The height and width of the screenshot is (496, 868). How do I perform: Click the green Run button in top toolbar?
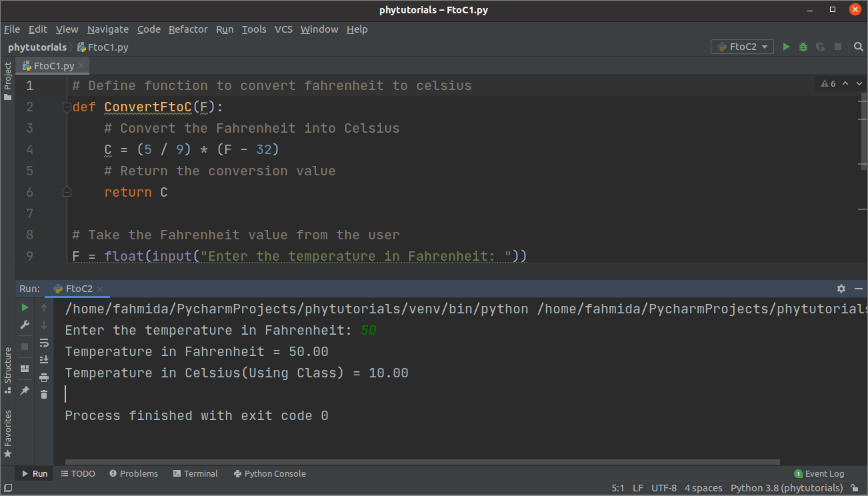[787, 47]
